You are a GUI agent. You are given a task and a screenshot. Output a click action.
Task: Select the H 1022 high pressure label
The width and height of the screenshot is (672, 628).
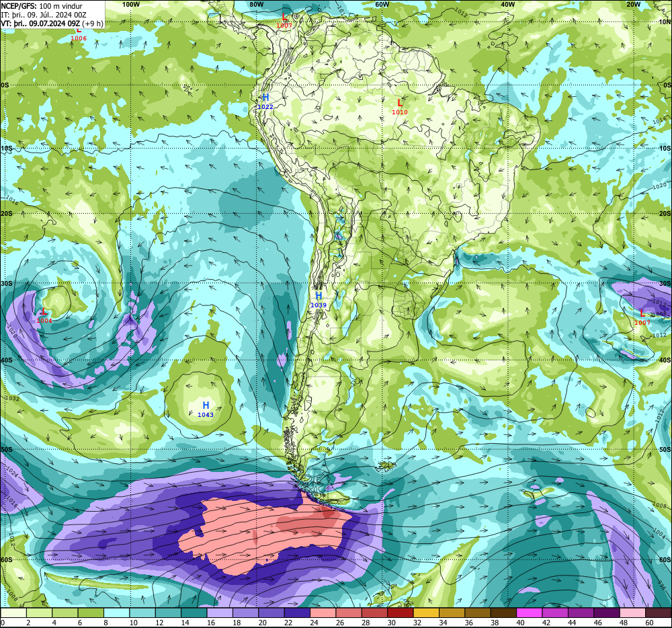(x=265, y=101)
